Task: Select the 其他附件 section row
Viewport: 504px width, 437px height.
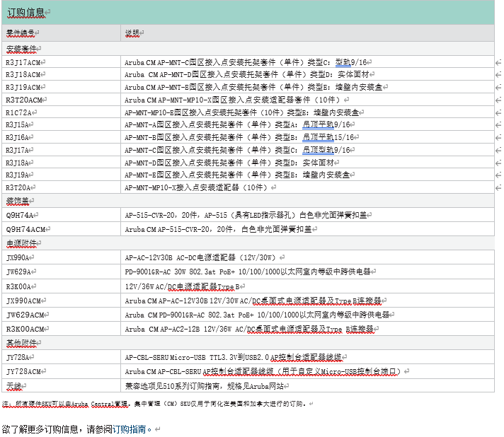Action: point(248,343)
